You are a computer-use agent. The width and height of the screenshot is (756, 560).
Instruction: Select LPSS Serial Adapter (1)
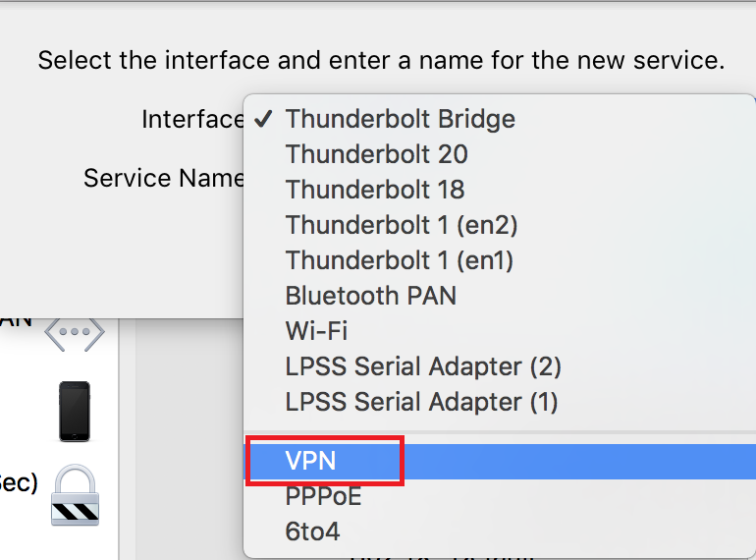tap(500, 402)
